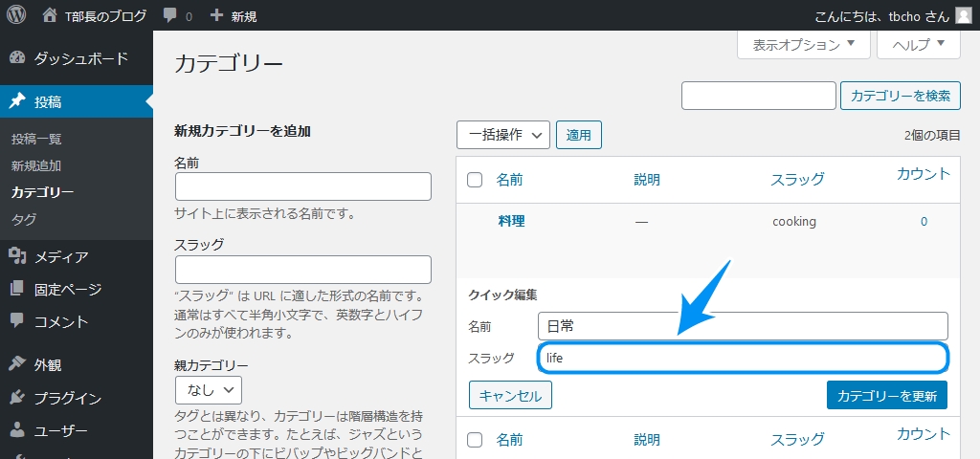
Task: Focus quick edit スラッグ field with life
Action: [x=743, y=359]
